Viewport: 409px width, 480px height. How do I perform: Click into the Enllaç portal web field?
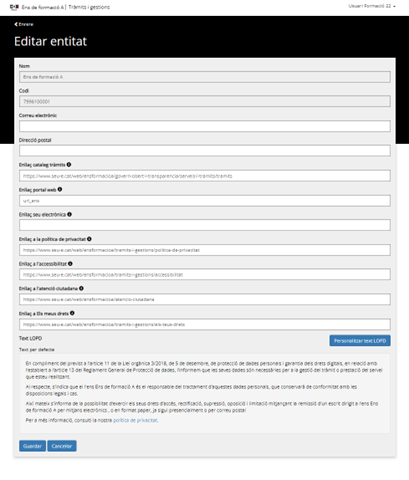click(205, 201)
